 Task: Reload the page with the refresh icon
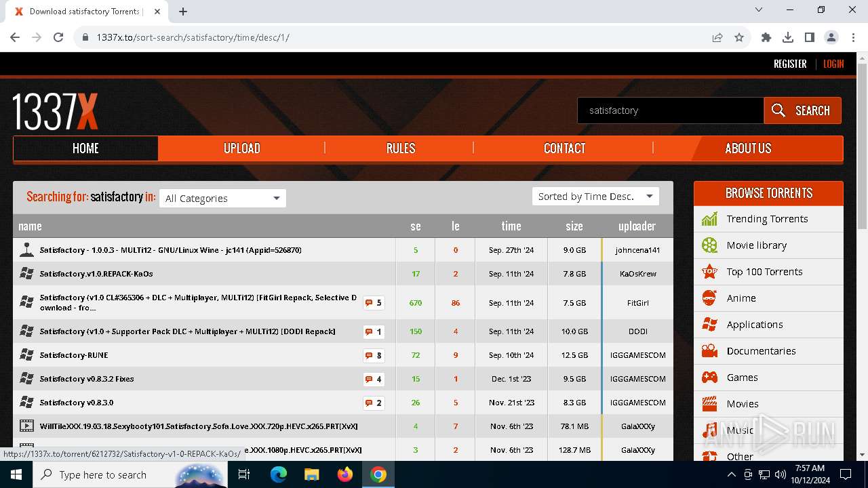[58, 37]
